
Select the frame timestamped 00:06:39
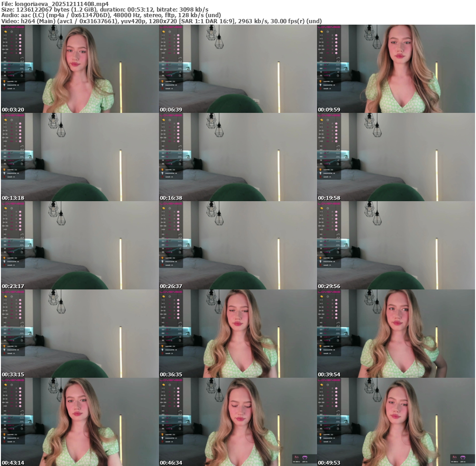[238, 69]
